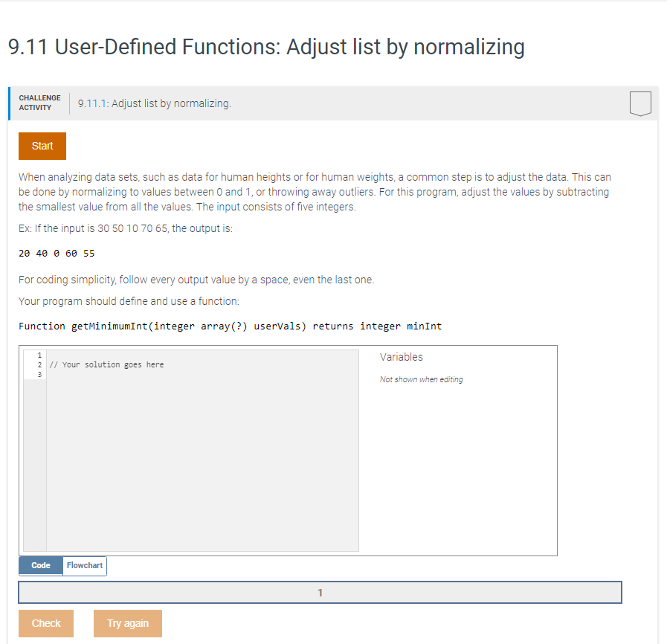
Task: Click the Check button to grade solution
Action: [x=45, y=623]
